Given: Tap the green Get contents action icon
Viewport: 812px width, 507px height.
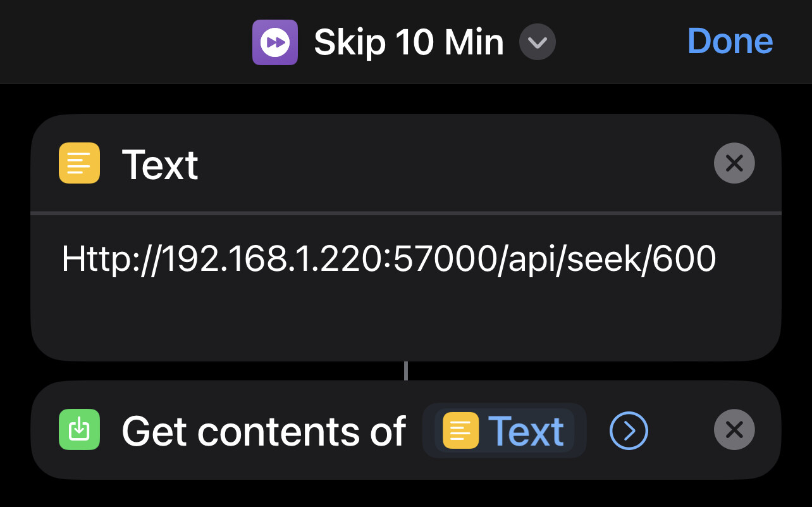Looking at the screenshot, I should tap(79, 430).
